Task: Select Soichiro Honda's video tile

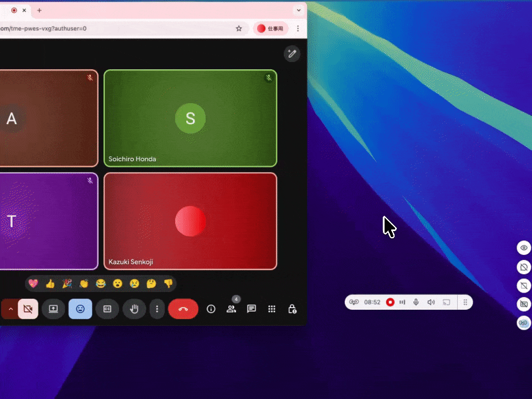Action: click(x=190, y=118)
